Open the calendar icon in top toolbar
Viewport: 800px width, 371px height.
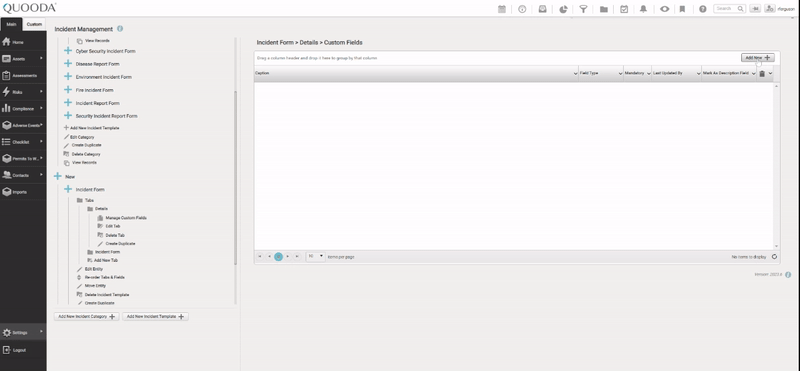pos(502,9)
